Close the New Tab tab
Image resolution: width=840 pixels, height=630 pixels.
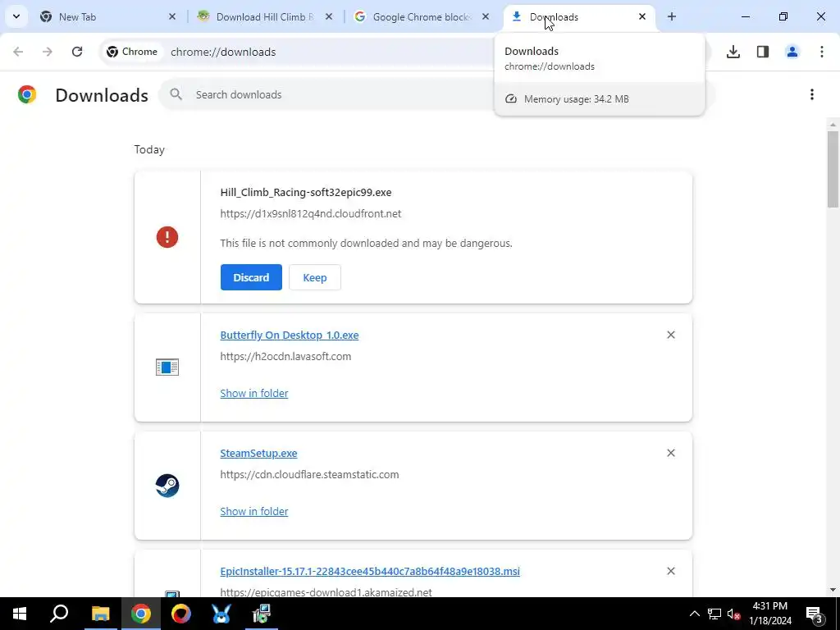point(172,16)
